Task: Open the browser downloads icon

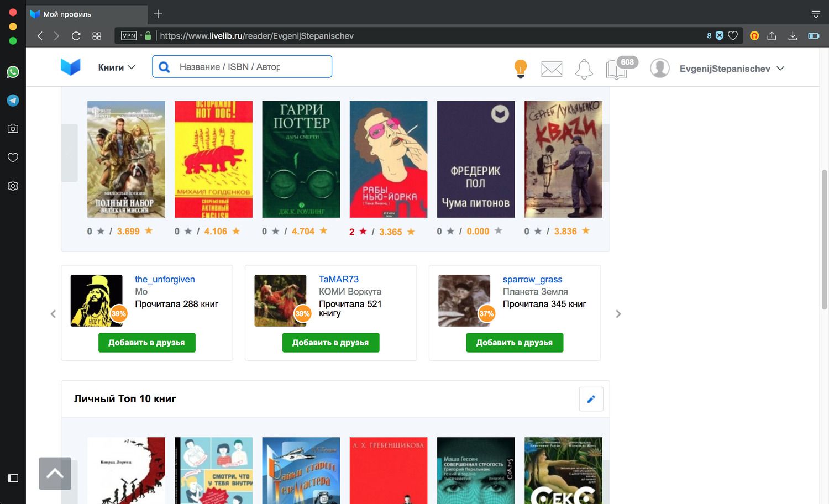Action: [793, 36]
